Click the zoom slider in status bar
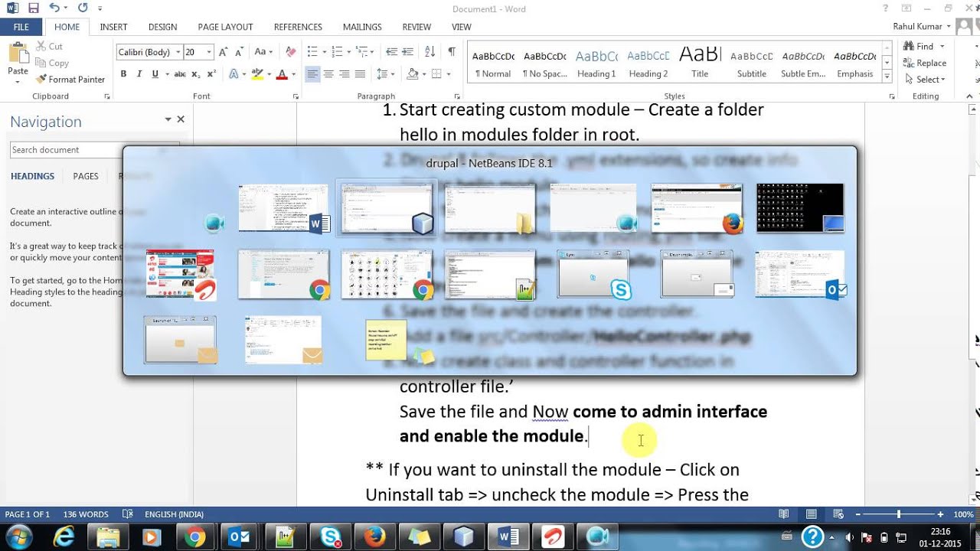This screenshot has width=980, height=551. (899, 514)
